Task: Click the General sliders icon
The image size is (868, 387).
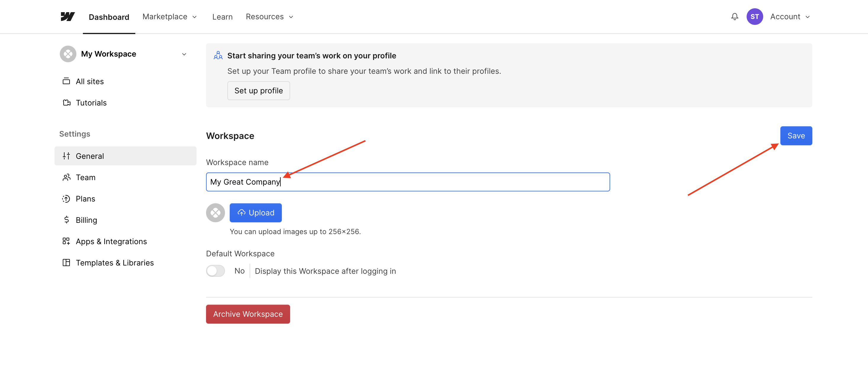Action: [66, 156]
